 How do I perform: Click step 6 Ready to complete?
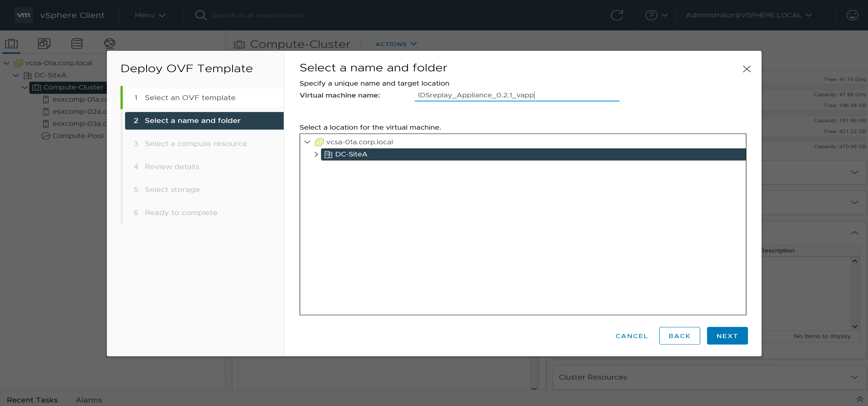tap(204, 213)
